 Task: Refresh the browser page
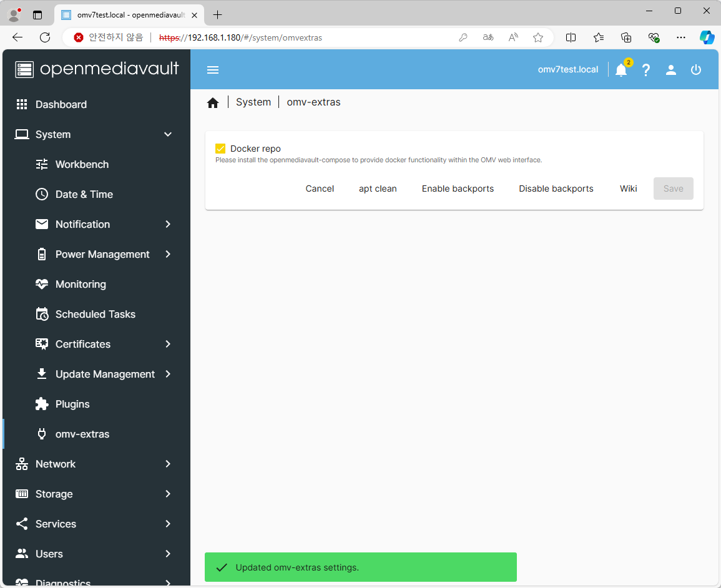click(45, 37)
